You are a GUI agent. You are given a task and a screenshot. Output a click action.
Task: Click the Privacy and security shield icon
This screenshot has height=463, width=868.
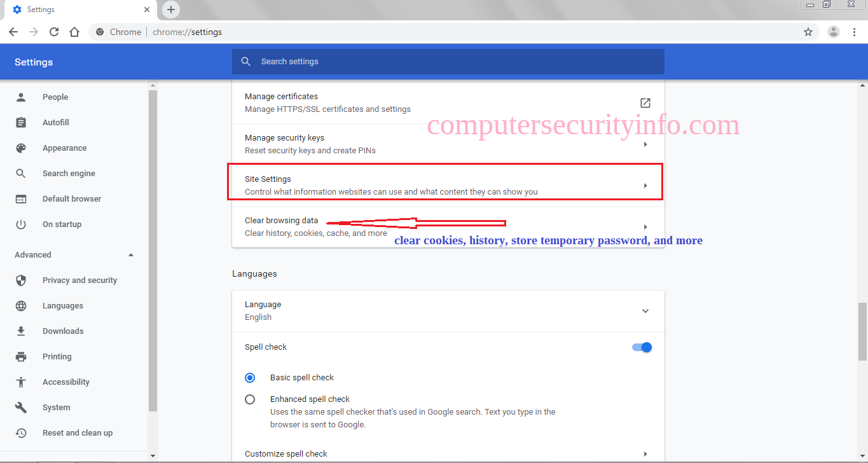click(x=21, y=280)
